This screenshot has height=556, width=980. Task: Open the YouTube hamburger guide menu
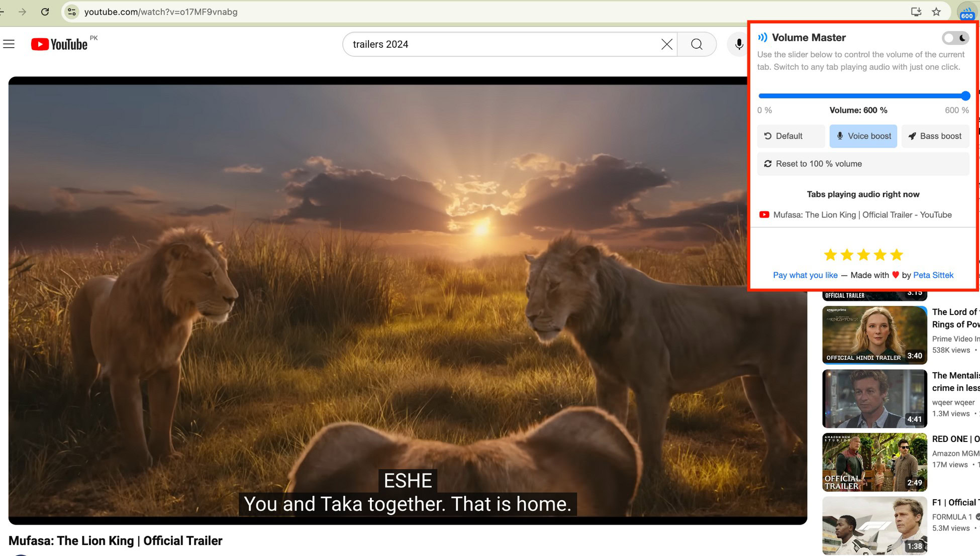(x=9, y=44)
